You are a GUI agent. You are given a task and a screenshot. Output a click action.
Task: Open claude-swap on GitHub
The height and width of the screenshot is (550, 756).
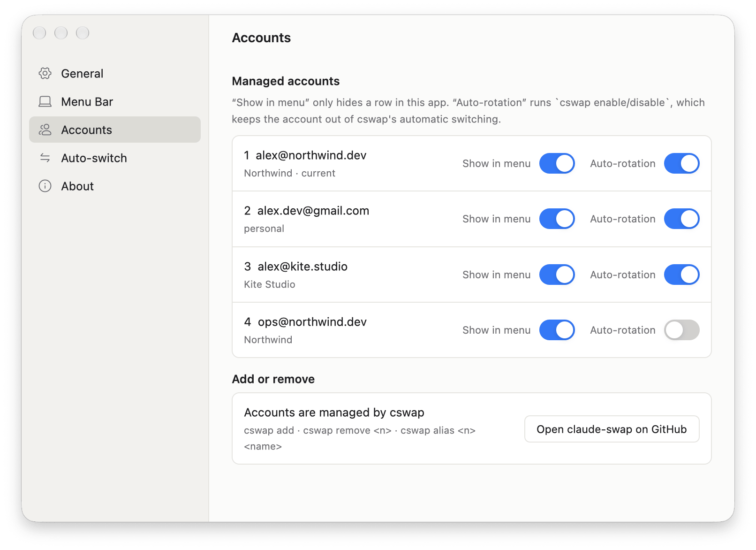(612, 429)
